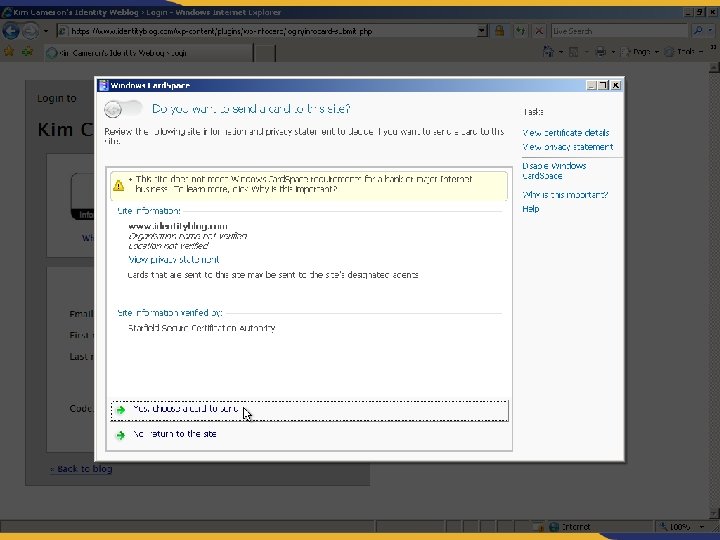Click the IE Print icon
The height and width of the screenshot is (540, 720).
[x=601, y=52]
